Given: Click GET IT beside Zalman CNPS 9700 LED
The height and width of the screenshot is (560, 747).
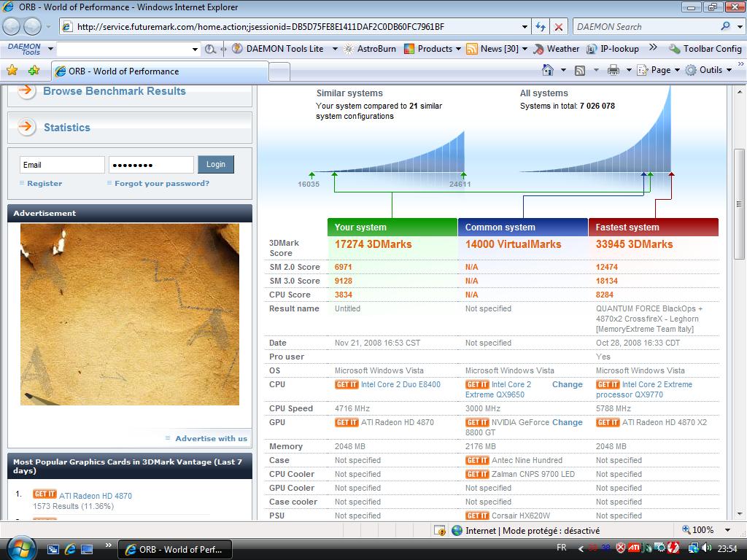Looking at the screenshot, I should 477,474.
